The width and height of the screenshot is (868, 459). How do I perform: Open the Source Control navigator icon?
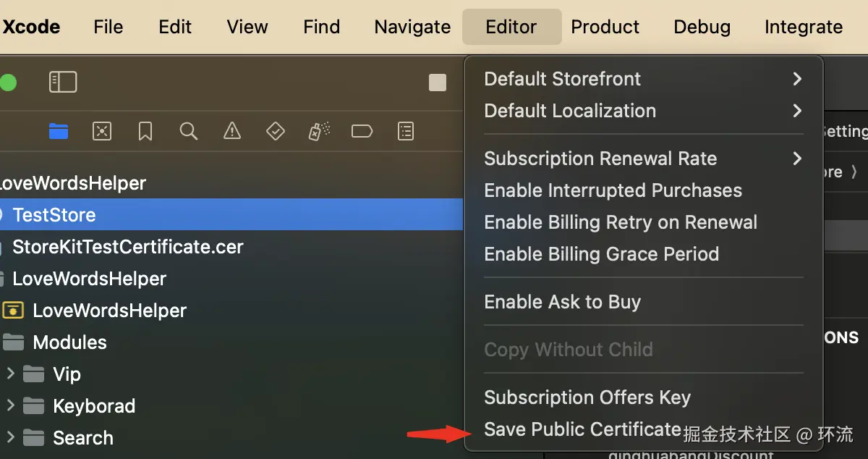coord(102,131)
